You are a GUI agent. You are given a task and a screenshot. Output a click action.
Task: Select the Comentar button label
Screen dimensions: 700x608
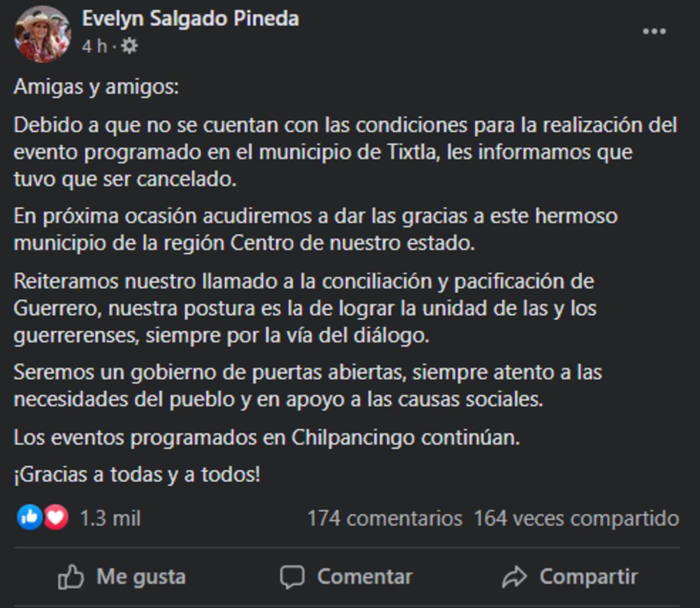[x=365, y=577]
